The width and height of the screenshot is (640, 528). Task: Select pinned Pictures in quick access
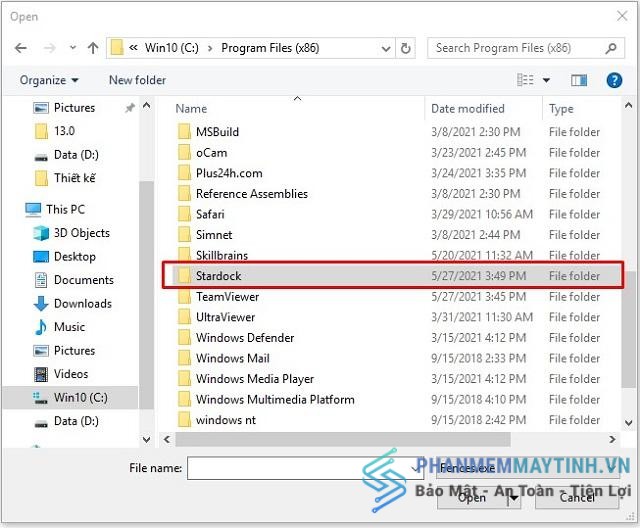(74, 108)
